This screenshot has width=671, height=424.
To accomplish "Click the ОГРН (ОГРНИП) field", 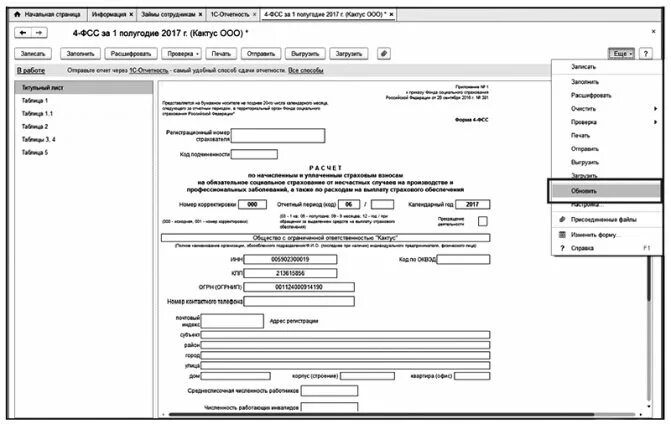I will (x=299, y=287).
